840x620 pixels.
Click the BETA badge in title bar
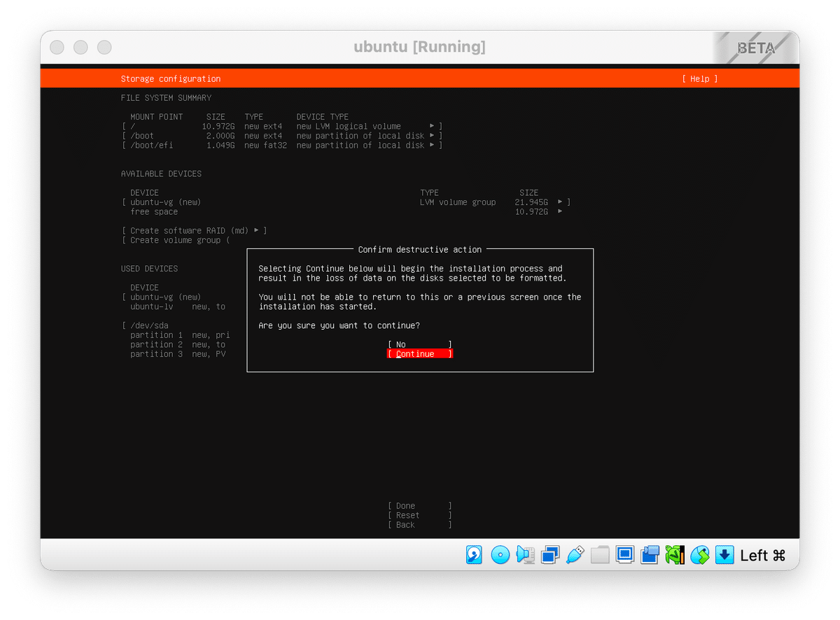click(756, 48)
